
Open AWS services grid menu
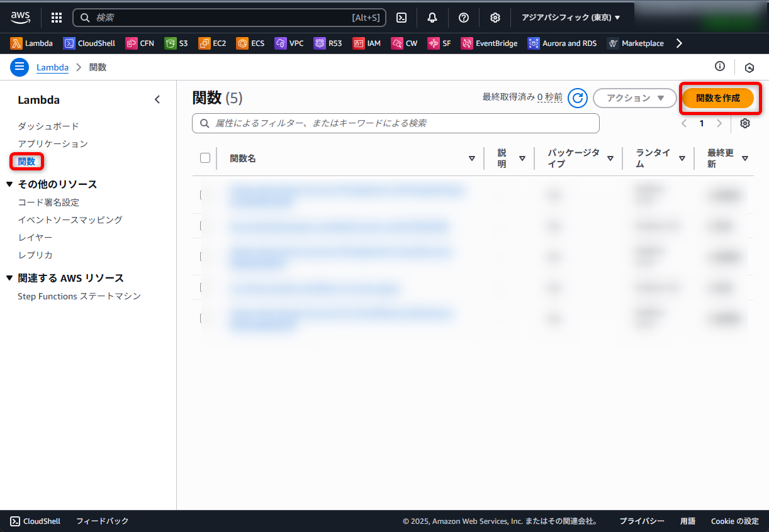(x=57, y=18)
